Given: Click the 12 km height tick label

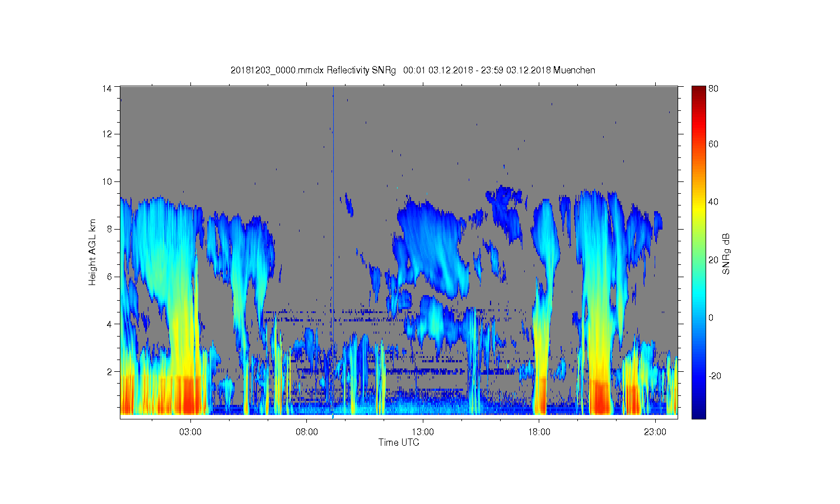Looking at the screenshot, I should 107,134.
